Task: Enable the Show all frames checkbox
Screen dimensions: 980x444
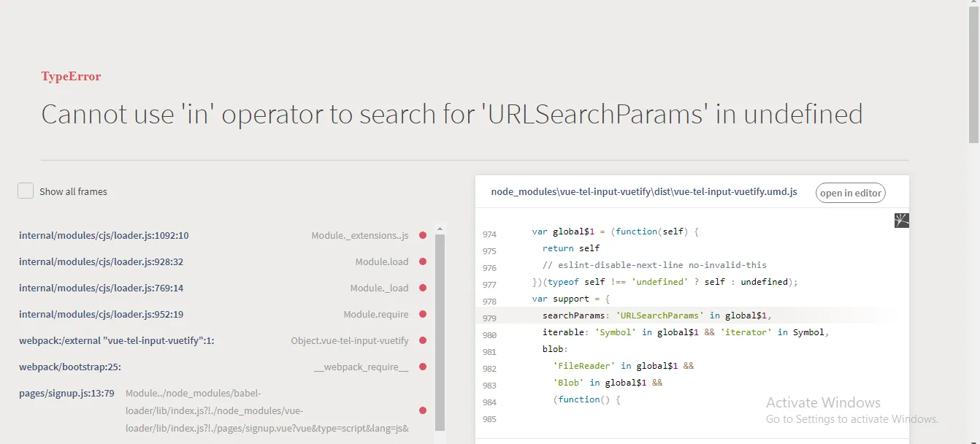Action: click(26, 191)
